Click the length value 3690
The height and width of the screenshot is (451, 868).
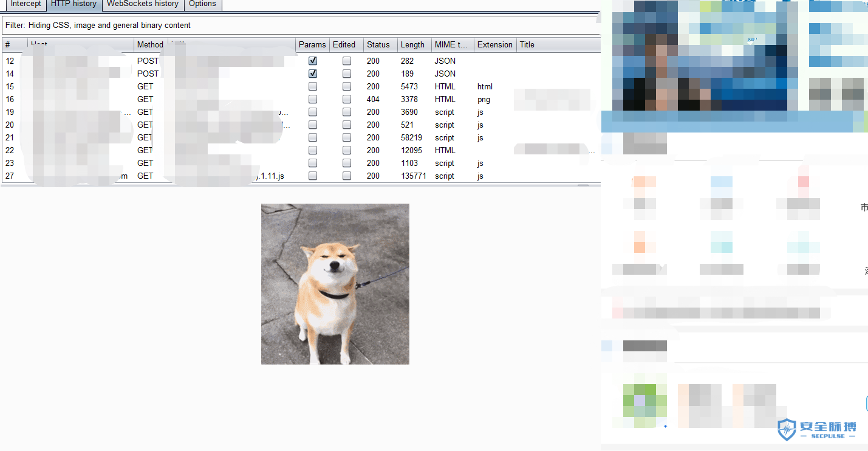(x=409, y=112)
